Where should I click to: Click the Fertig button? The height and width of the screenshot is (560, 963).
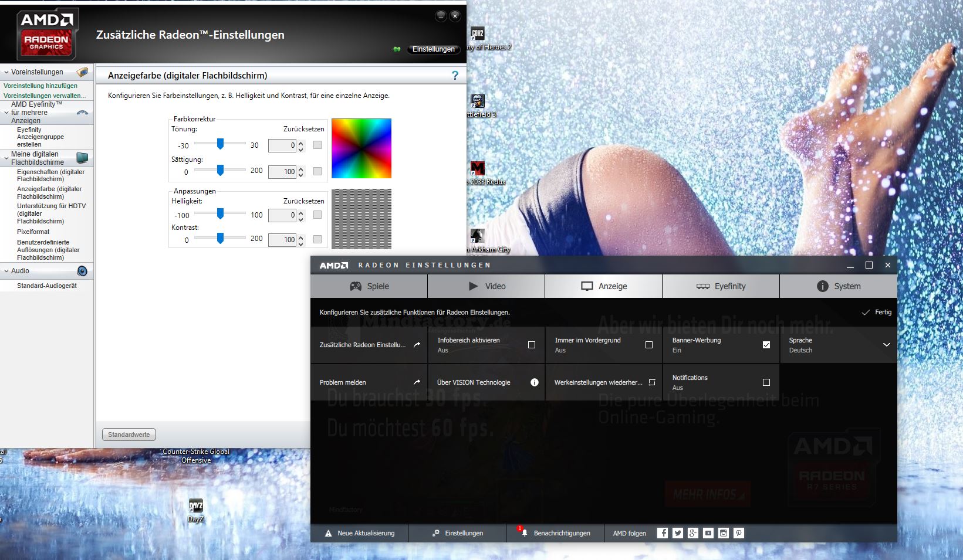coord(877,313)
